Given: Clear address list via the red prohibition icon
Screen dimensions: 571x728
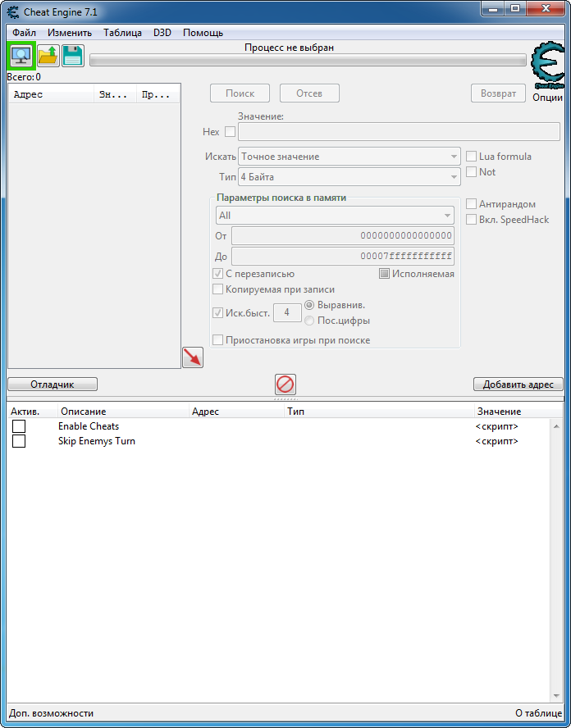Looking at the screenshot, I should [285, 384].
